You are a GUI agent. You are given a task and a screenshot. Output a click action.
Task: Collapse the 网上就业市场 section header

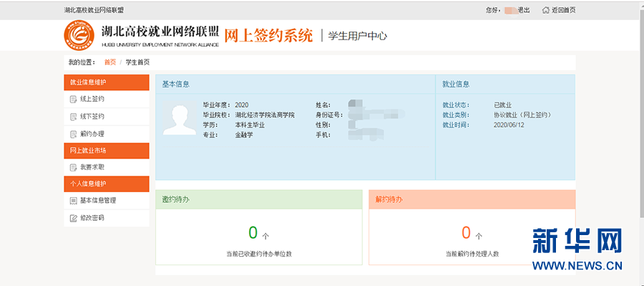pos(107,151)
